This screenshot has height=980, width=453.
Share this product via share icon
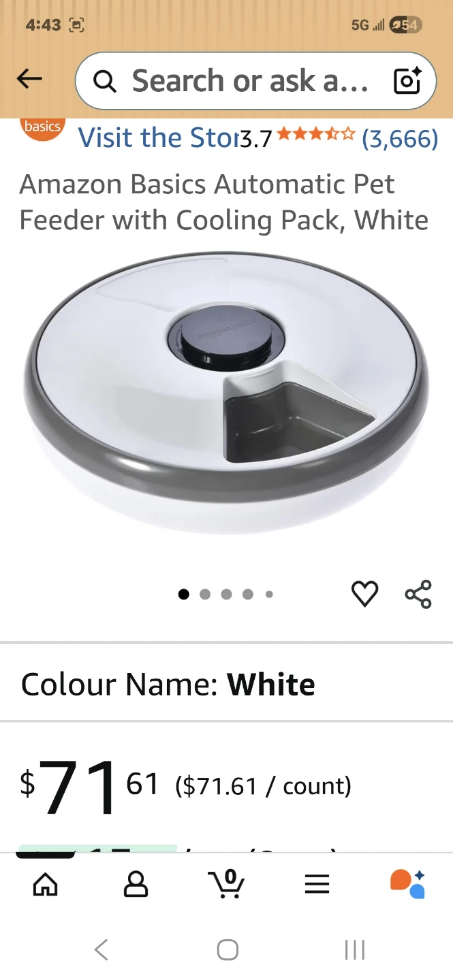(x=418, y=594)
